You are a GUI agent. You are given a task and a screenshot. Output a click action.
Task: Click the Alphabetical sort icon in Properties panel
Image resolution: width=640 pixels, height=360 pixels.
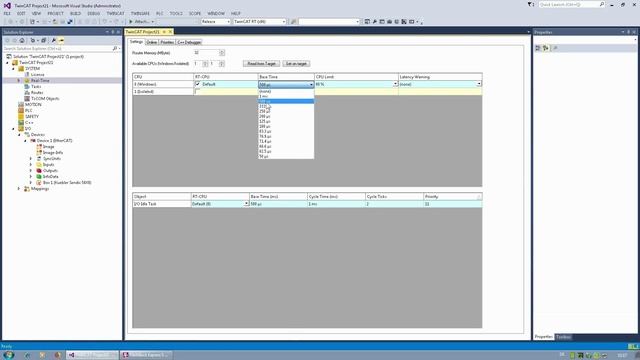(x=545, y=48)
